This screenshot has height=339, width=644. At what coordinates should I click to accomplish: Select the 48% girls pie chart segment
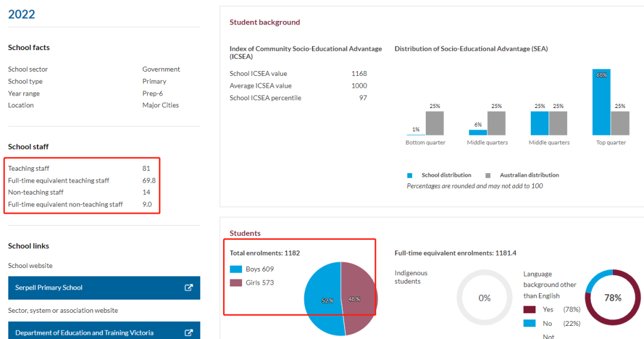[359, 298]
